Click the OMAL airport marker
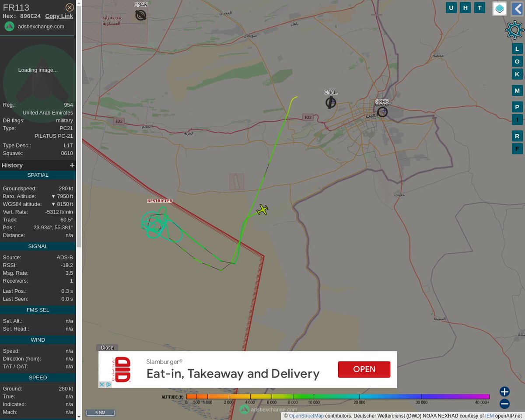The image size is (525, 420). [x=331, y=103]
